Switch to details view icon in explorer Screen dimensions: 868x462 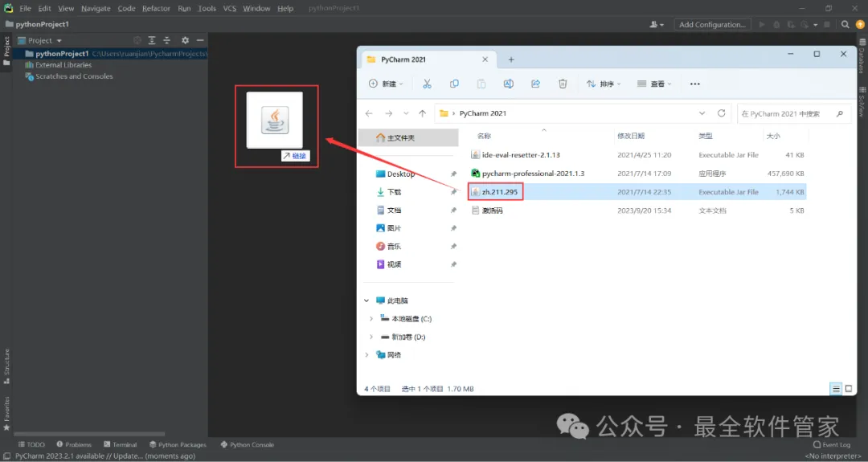pyautogui.click(x=836, y=389)
